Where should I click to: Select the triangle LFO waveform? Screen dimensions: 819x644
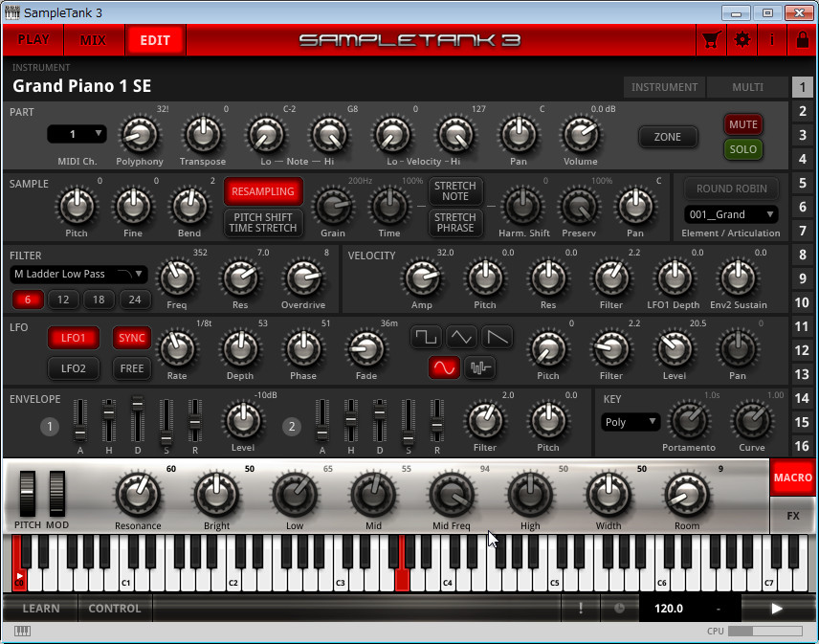461,338
